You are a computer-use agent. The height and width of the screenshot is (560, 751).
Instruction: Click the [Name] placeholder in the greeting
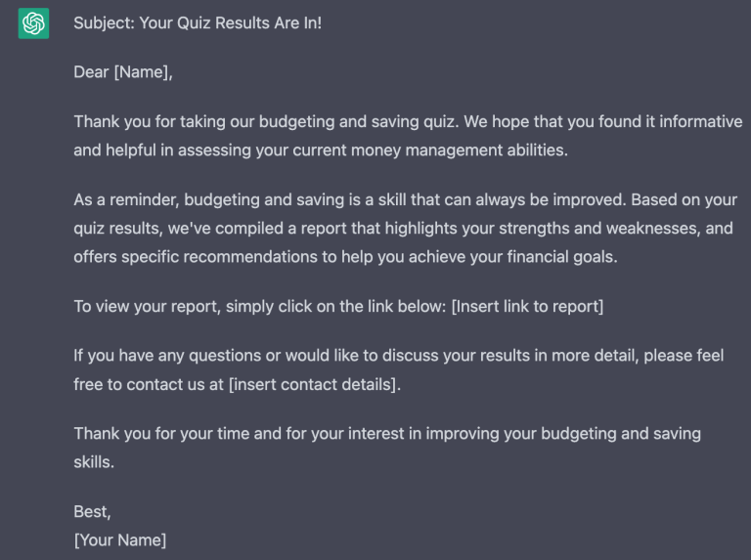click(x=143, y=71)
